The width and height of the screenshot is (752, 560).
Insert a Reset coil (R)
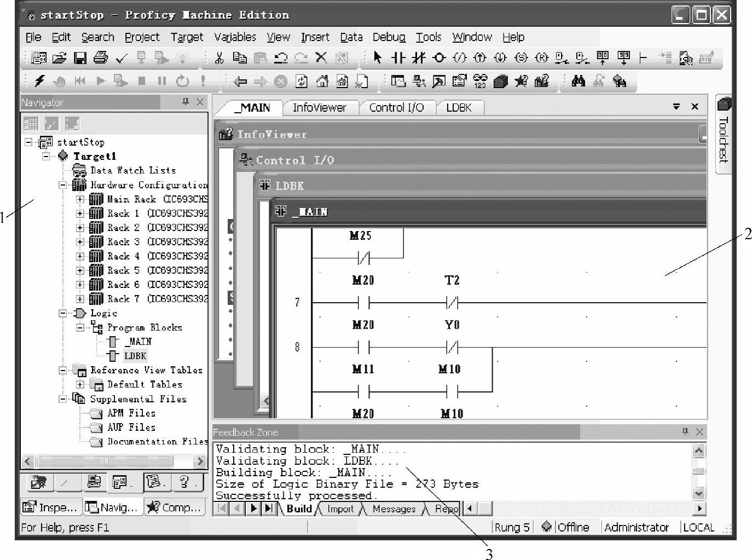pyautogui.click(x=541, y=57)
